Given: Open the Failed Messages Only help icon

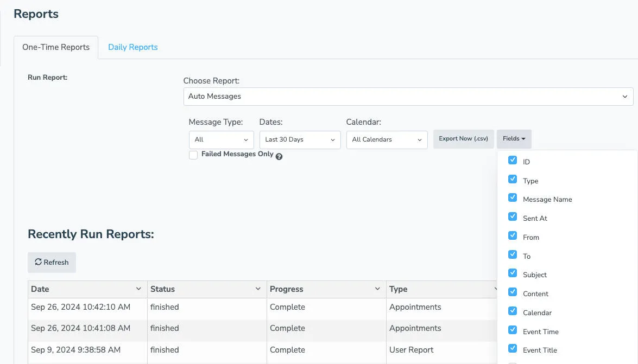Looking at the screenshot, I should point(279,156).
